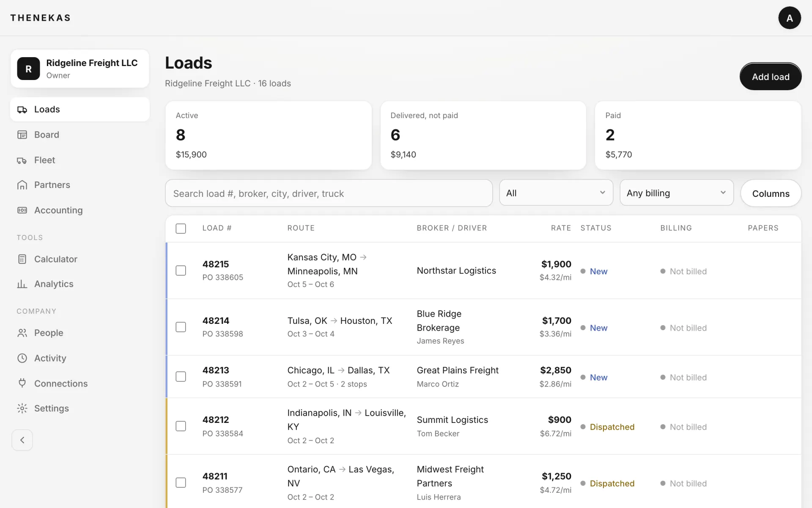Navigate to Partners in the sidebar
The width and height of the screenshot is (812, 508).
click(x=80, y=185)
